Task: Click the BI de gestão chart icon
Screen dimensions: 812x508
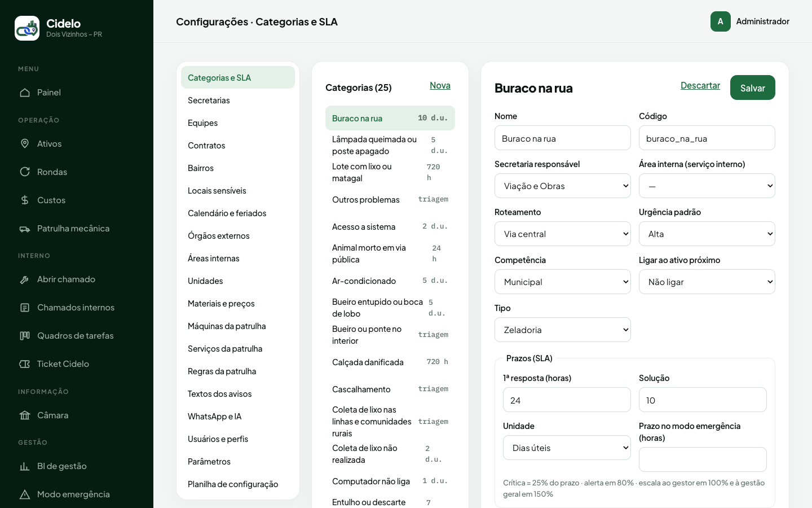Action: (25, 466)
